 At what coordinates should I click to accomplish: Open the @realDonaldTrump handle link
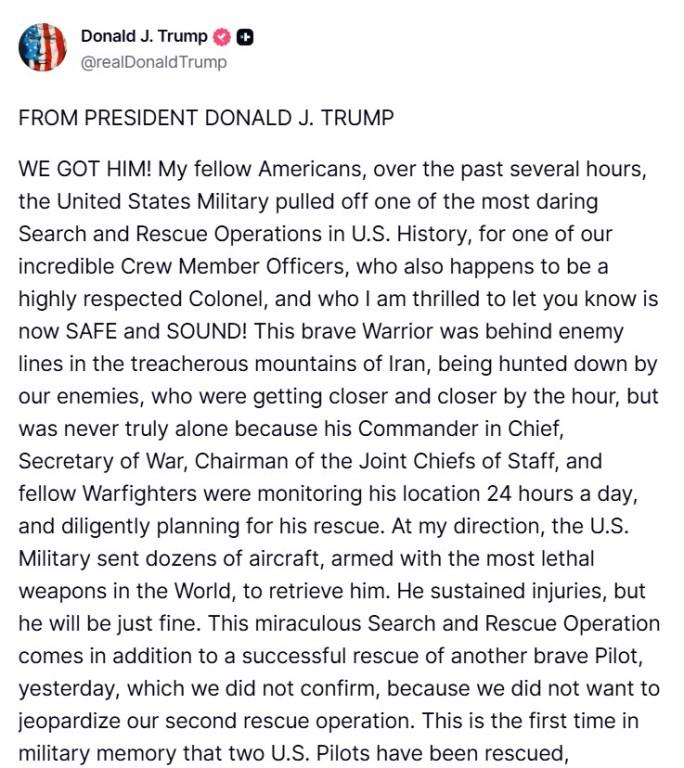point(153,62)
